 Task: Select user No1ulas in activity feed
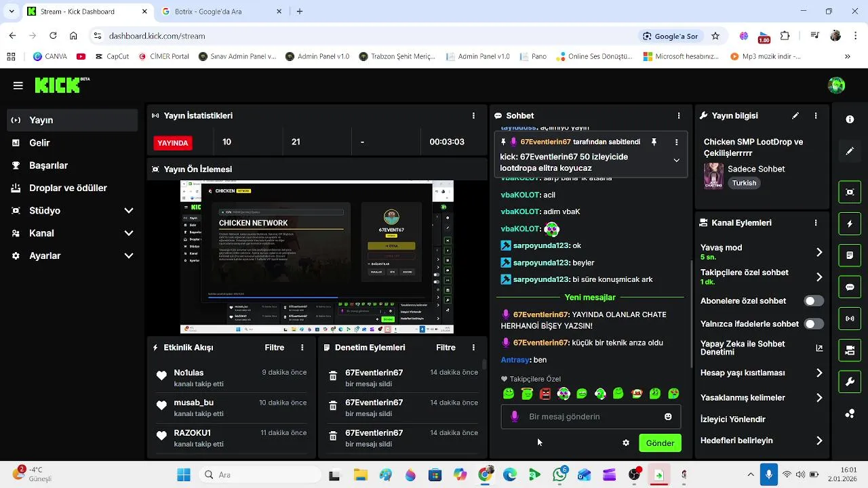189,373
